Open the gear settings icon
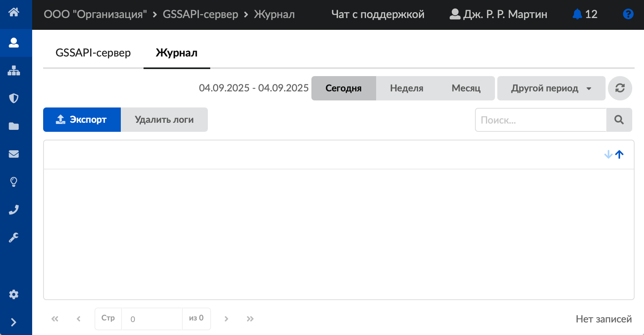 [x=14, y=294]
